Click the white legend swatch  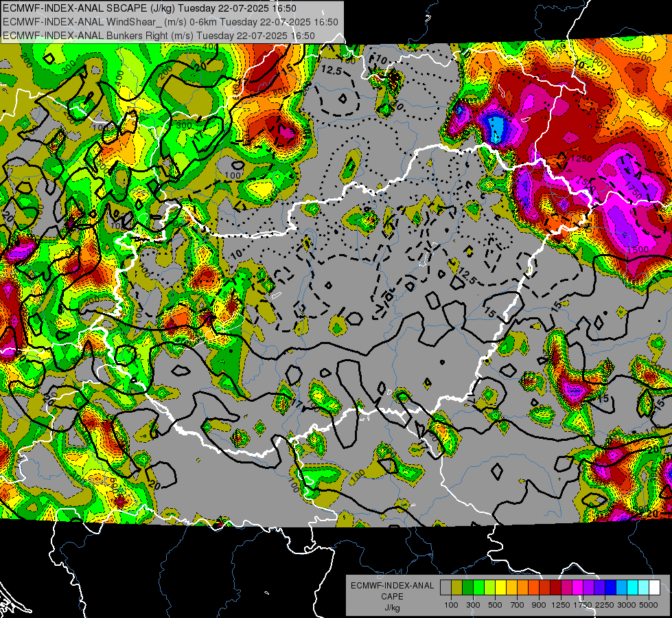click(x=654, y=587)
